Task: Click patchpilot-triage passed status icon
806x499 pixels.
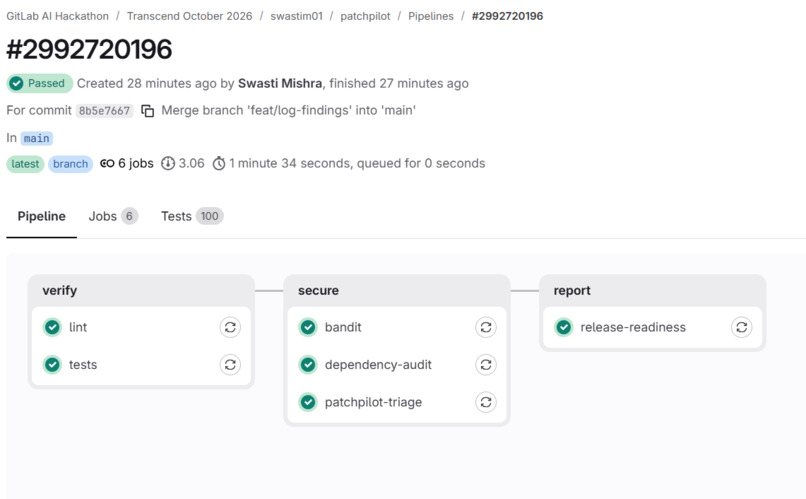Action: click(x=308, y=402)
